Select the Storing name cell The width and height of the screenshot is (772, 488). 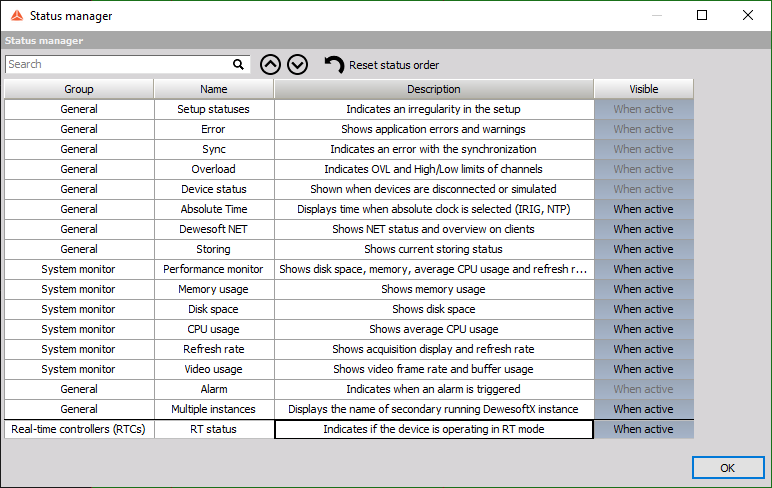point(214,249)
